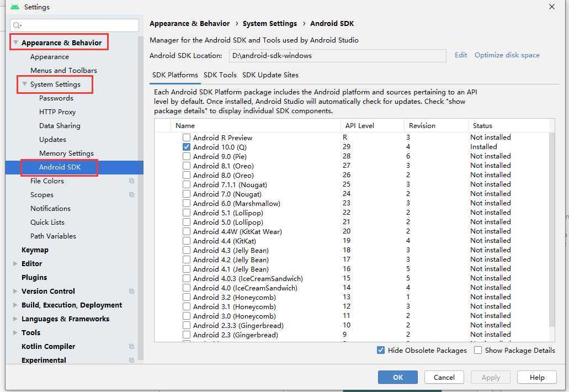Screen dimensions: 569x392
Task: Check the Android 7.1.1 (Nougat) checkbox
Action: 187,184
